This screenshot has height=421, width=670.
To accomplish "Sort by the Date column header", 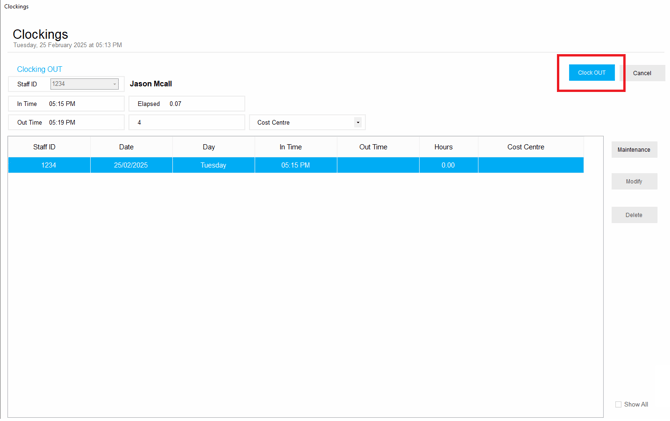I will [x=126, y=147].
